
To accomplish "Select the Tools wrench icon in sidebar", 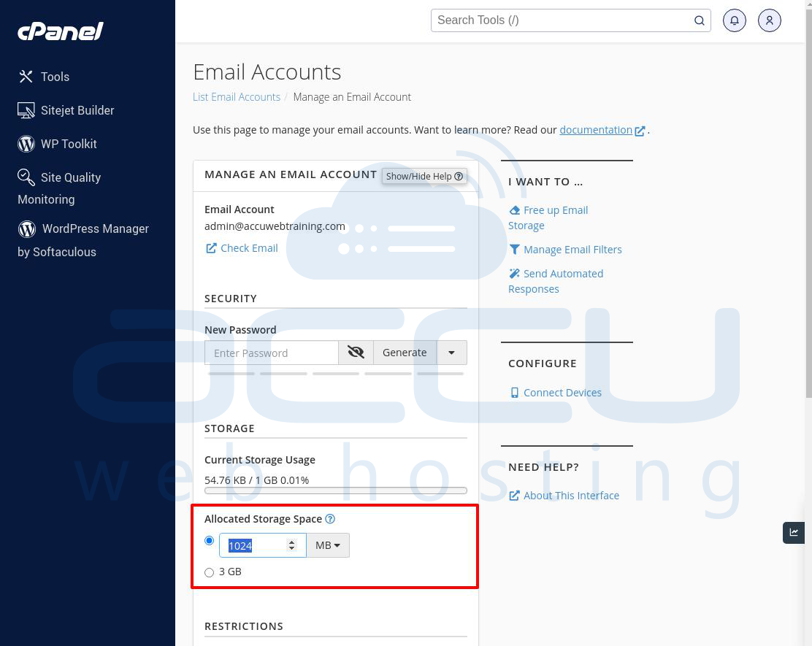I will coord(26,76).
